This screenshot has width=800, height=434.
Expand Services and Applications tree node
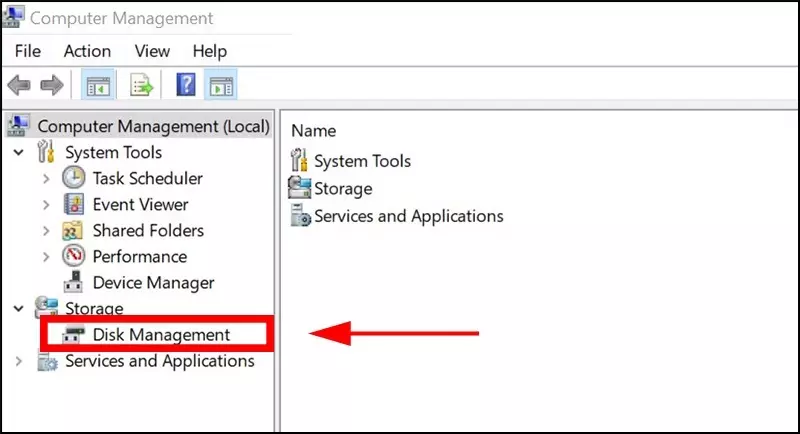18,361
